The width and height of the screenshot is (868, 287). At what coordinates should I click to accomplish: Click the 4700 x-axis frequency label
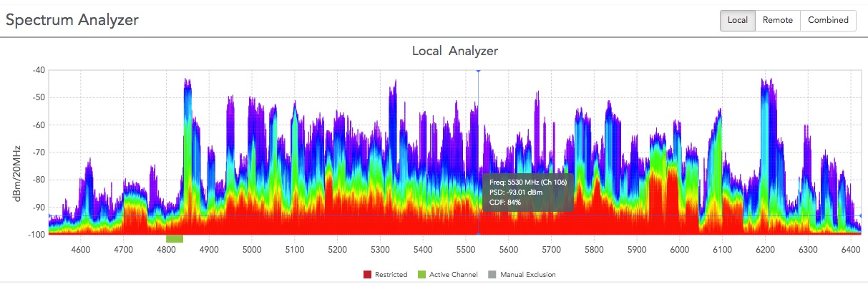point(124,249)
